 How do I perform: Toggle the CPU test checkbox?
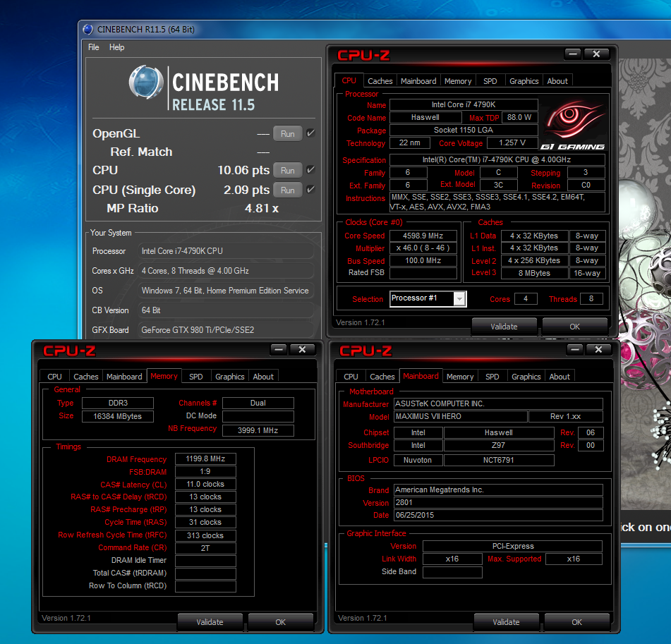310,169
